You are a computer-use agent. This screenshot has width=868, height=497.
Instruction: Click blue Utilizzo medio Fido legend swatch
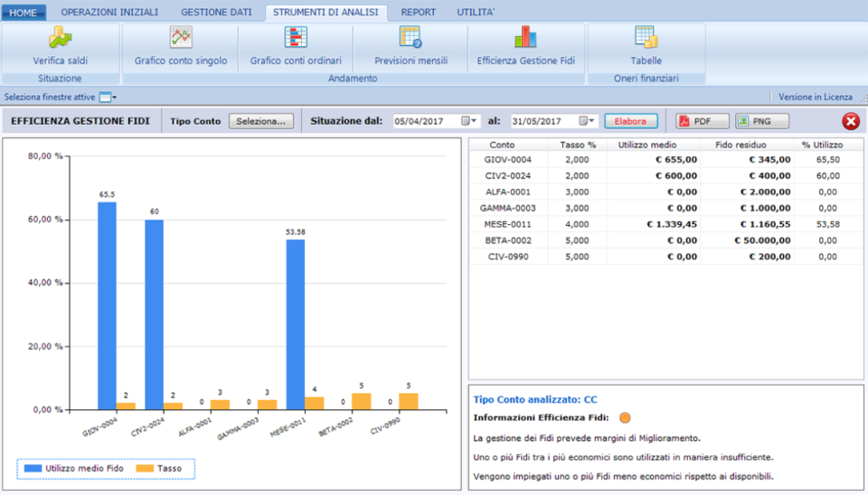click(32, 468)
